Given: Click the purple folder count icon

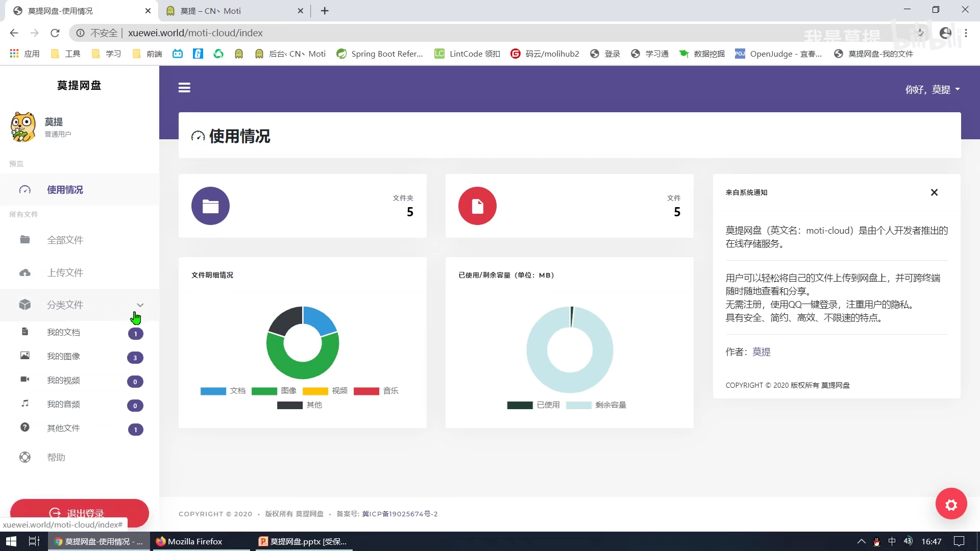Looking at the screenshot, I should (x=210, y=206).
